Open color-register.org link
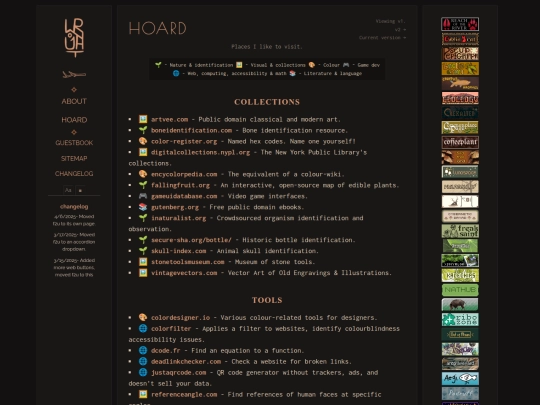This screenshot has height=405, width=540. [184, 142]
